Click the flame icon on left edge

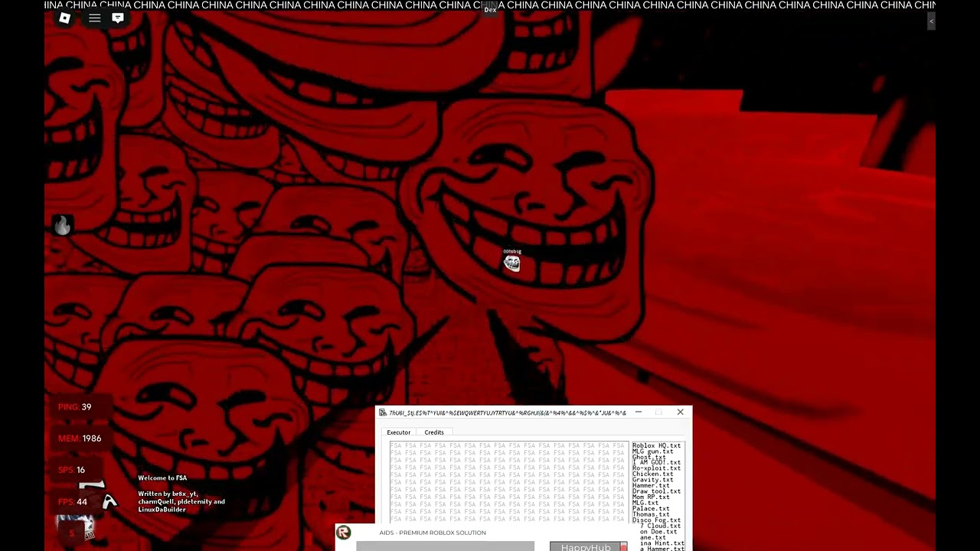[x=63, y=225]
